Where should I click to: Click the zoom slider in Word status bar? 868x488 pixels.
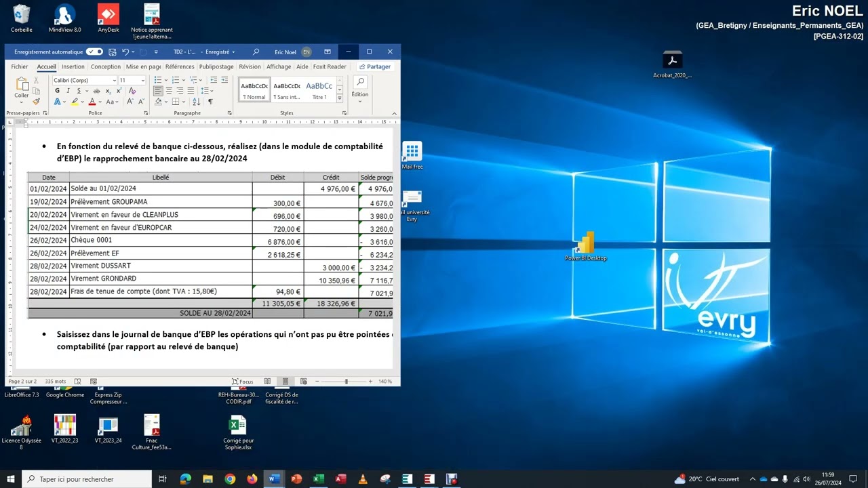[x=346, y=382]
